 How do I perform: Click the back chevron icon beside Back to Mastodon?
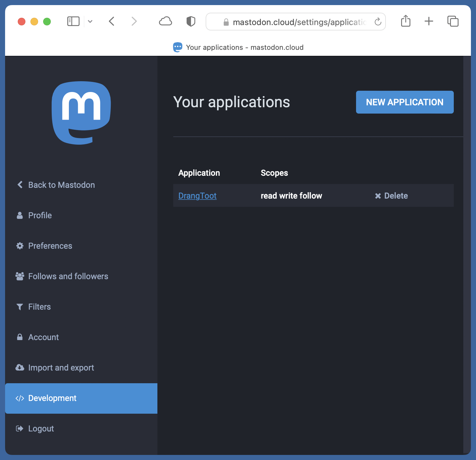20,185
